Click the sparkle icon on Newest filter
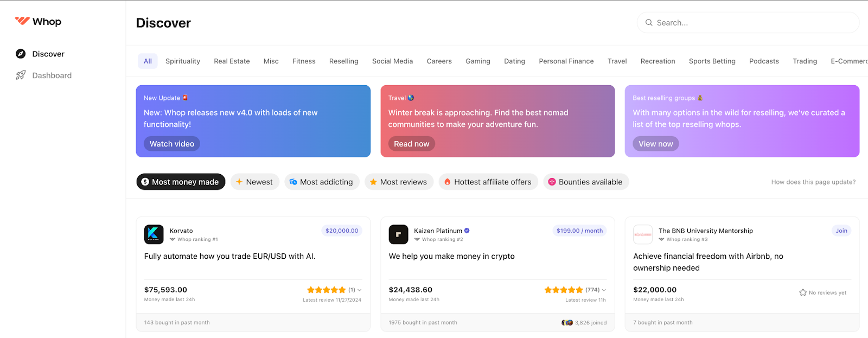Screen dimensions: 868x338 click(239, 182)
